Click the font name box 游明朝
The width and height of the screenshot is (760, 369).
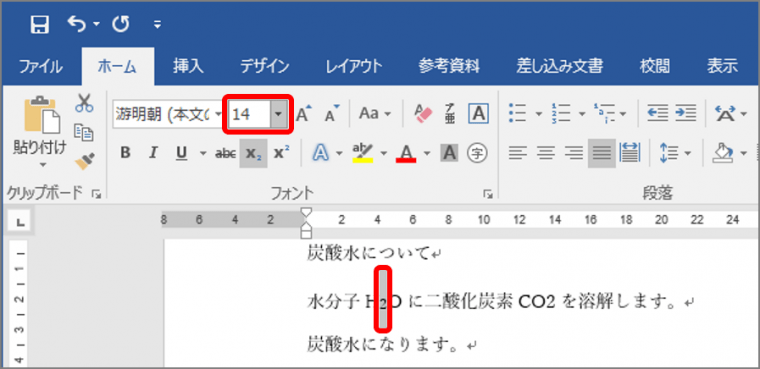[x=162, y=115]
